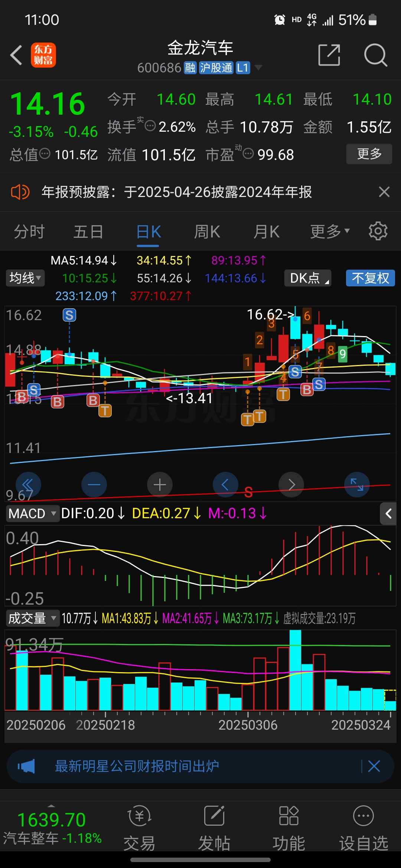Tap the megaphone icon in banner
Image resolution: width=401 pixels, height=868 pixels.
point(26,766)
